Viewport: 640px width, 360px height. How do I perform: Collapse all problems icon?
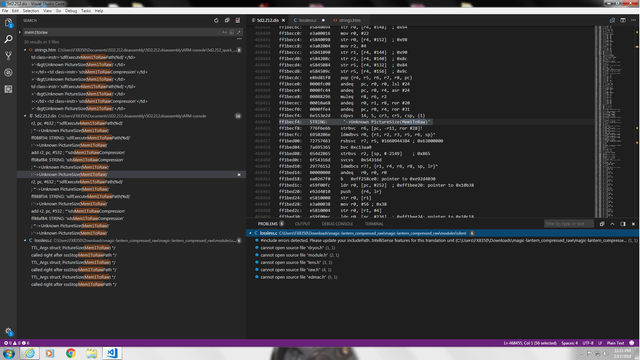(602, 224)
